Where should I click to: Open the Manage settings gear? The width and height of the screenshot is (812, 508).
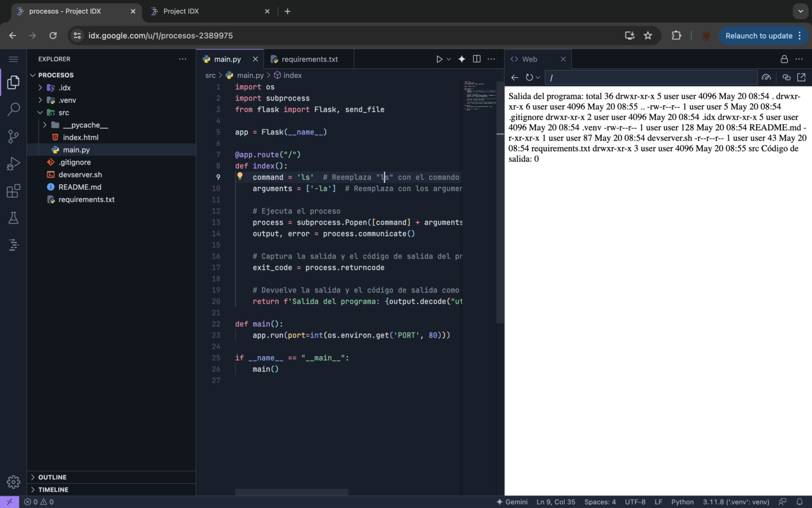tap(13, 482)
